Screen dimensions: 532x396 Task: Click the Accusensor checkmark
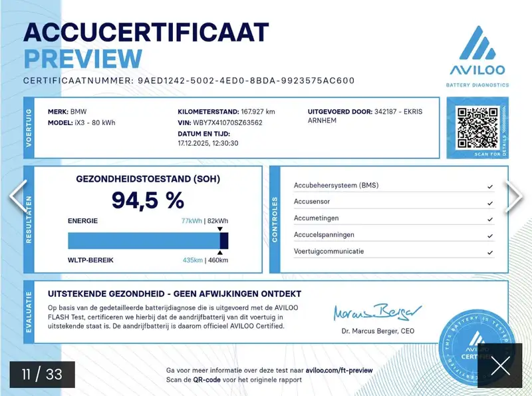[x=490, y=203]
